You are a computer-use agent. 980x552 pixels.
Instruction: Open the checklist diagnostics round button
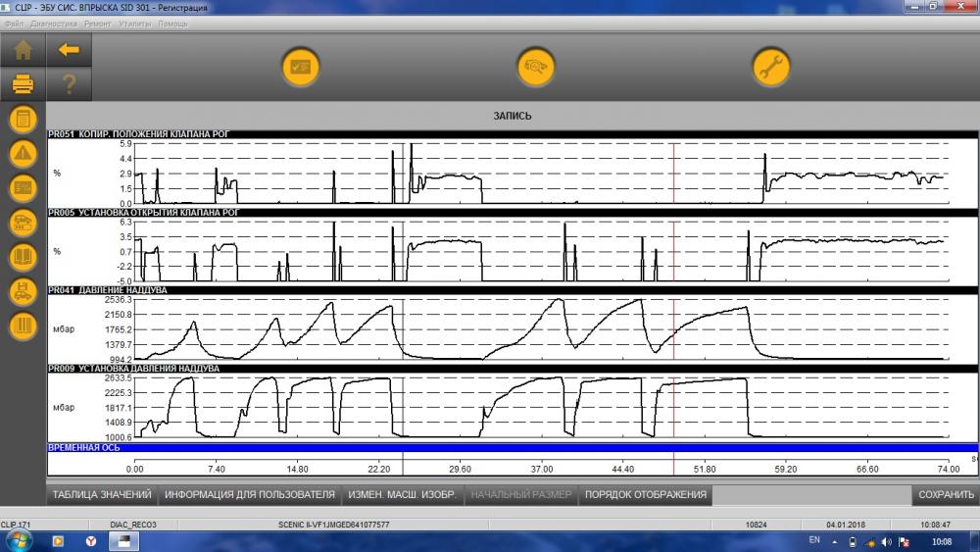coord(301,67)
